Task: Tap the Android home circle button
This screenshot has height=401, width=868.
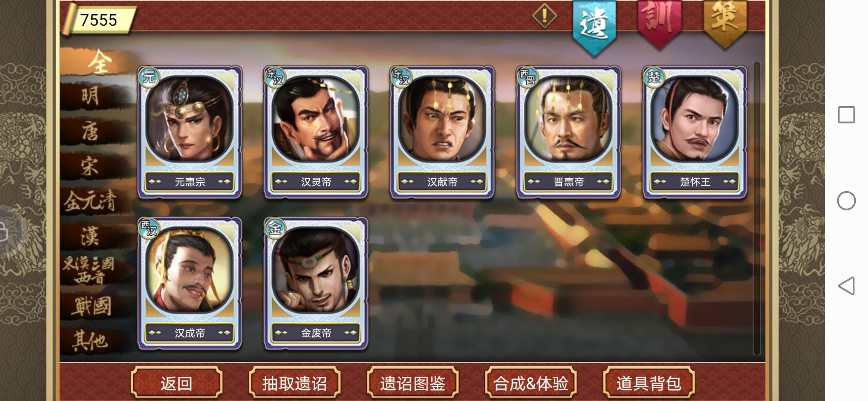Action: coord(846,201)
